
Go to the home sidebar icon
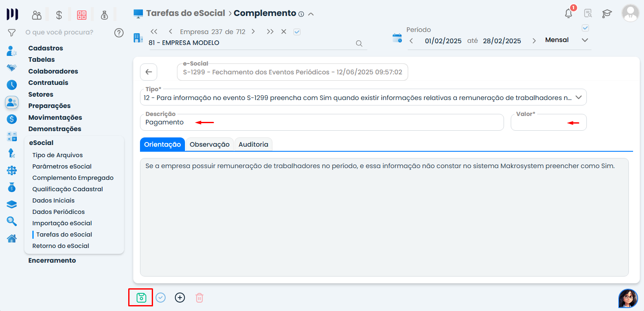(12, 238)
